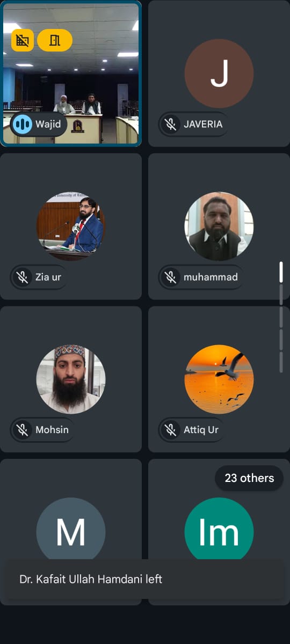This screenshot has height=644, width=290.
Task: Tap the muted mic icon beside Zia ur
Action: click(23, 277)
